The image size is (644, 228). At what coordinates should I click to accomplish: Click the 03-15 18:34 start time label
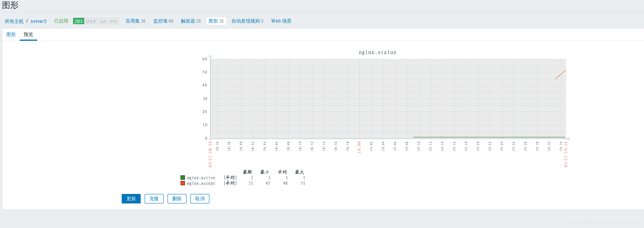[210, 154]
